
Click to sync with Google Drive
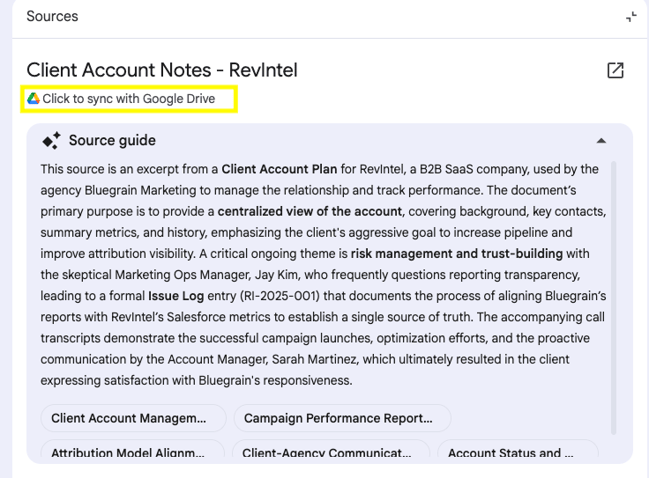(128, 99)
